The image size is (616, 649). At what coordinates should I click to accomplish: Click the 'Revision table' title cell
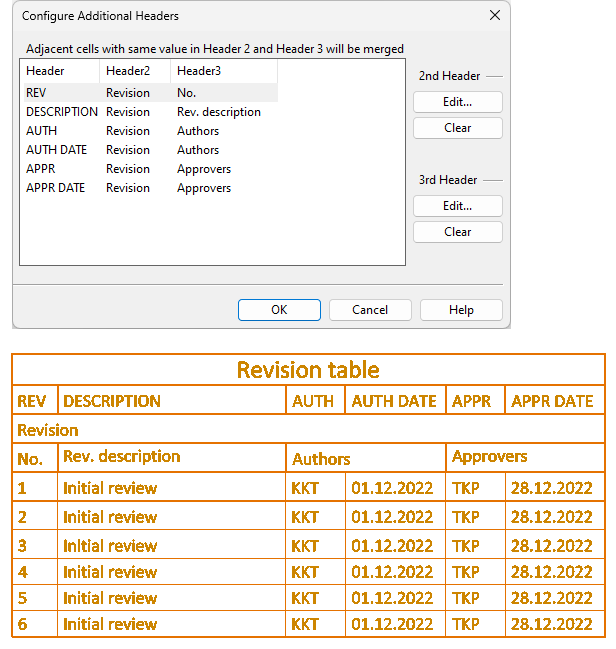(308, 370)
